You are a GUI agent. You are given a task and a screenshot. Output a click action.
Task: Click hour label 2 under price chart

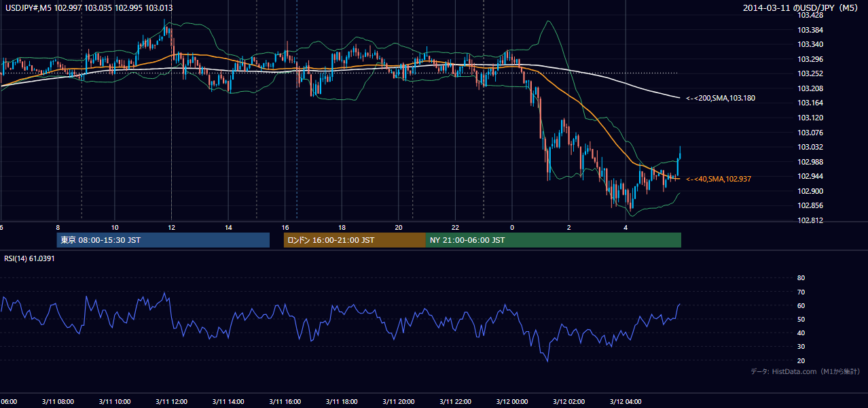569,228
